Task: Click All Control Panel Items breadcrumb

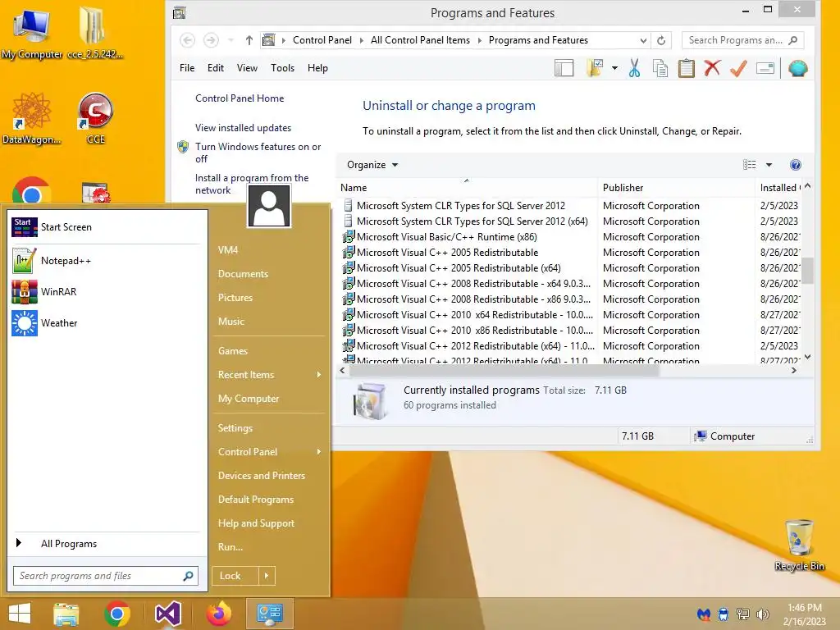Action: [x=420, y=40]
